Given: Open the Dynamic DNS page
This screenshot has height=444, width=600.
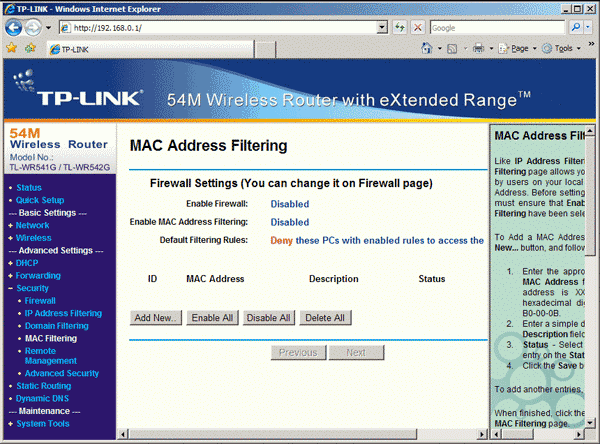Looking at the screenshot, I should click(42, 399).
